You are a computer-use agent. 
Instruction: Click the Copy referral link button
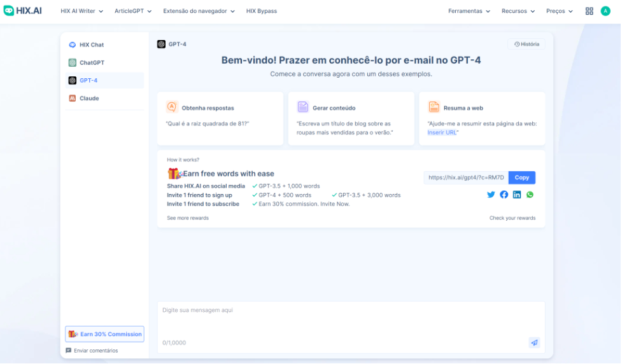pos(522,178)
